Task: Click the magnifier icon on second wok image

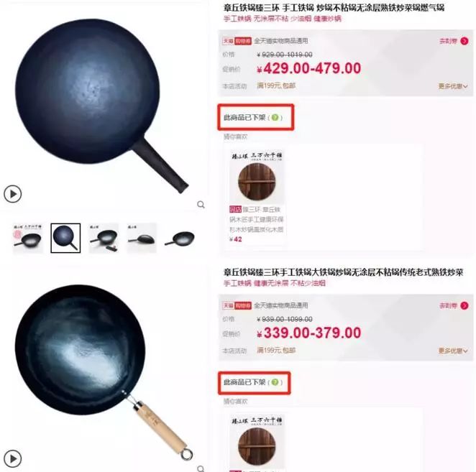Action: (x=201, y=468)
